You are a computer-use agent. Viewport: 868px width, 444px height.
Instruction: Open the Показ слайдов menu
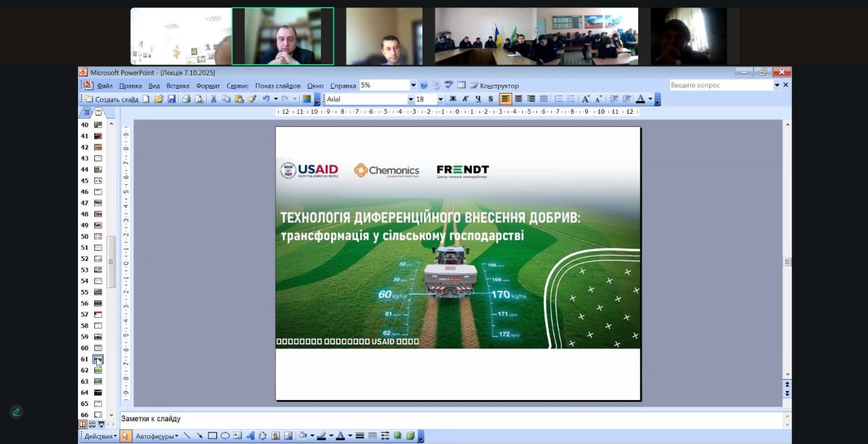[277, 86]
